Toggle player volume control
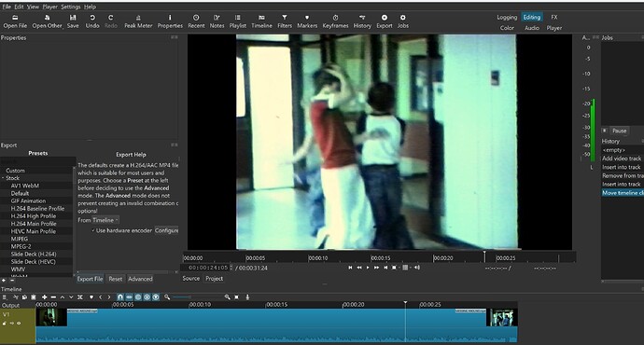The image size is (644, 345). pyautogui.click(x=417, y=268)
